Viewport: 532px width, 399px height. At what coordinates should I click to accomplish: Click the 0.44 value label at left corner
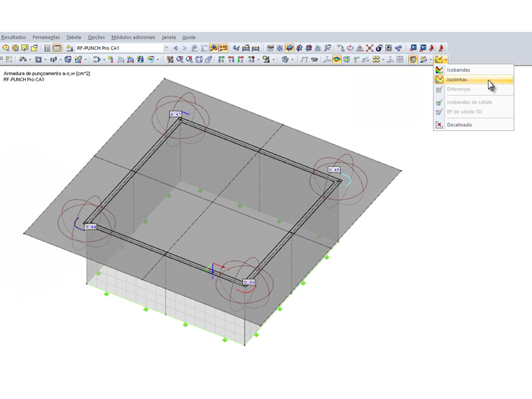[x=90, y=227]
